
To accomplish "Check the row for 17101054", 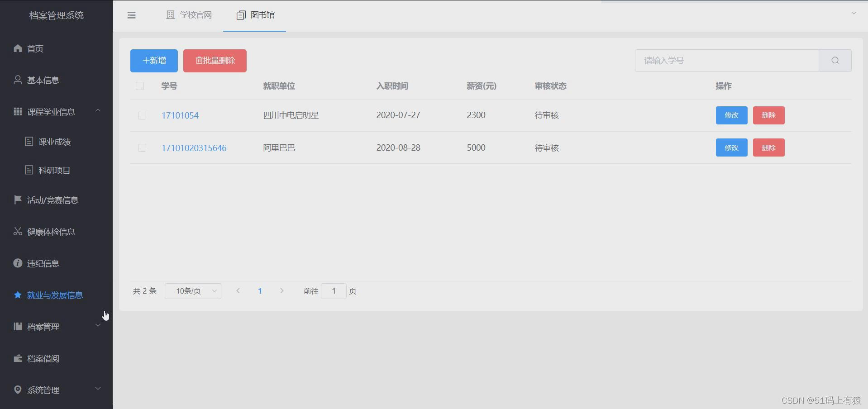I will pos(142,115).
